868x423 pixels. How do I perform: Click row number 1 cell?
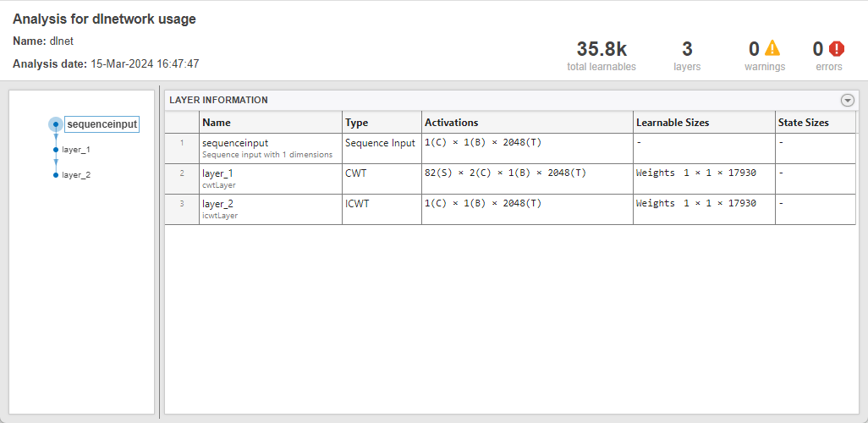[181, 144]
